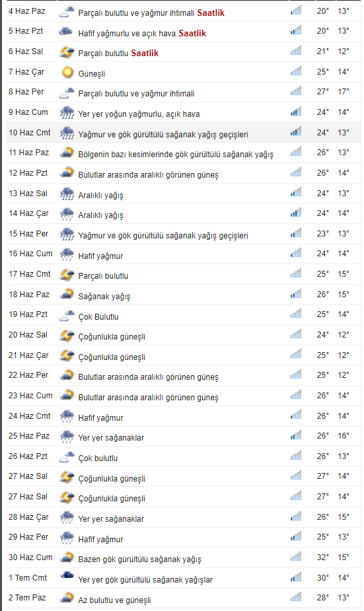Click the 16° low temperature for 25 Haz Paz
The image size is (364, 611).
click(344, 436)
